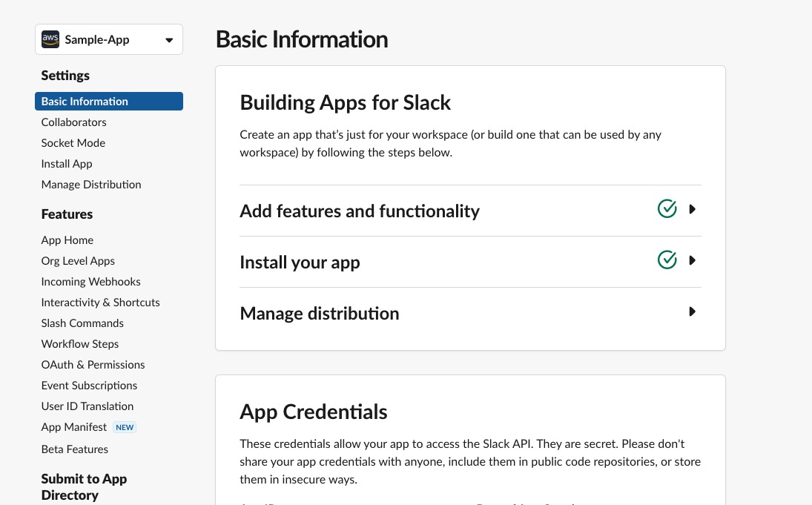
Task: Open Socket Mode settings
Action: click(x=73, y=143)
